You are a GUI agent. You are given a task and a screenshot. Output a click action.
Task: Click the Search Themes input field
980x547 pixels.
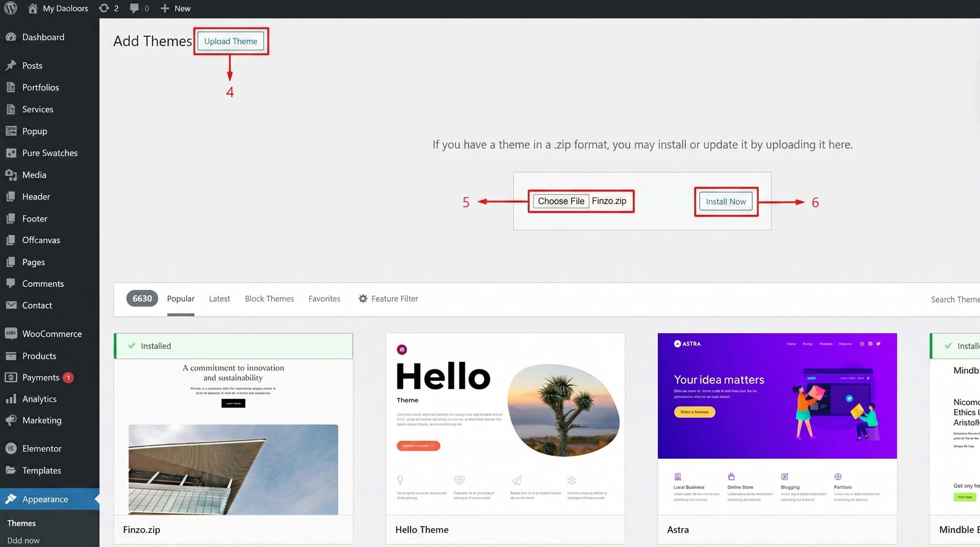coord(955,300)
